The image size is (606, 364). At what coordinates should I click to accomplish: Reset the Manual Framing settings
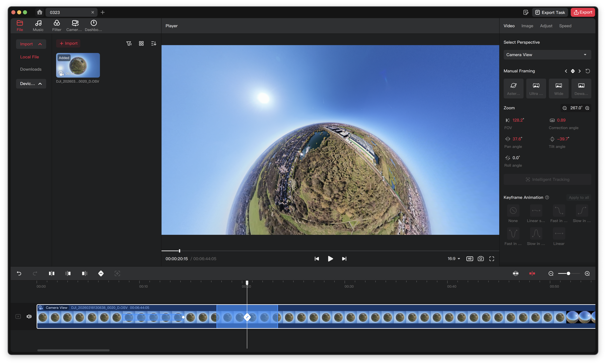(x=588, y=71)
